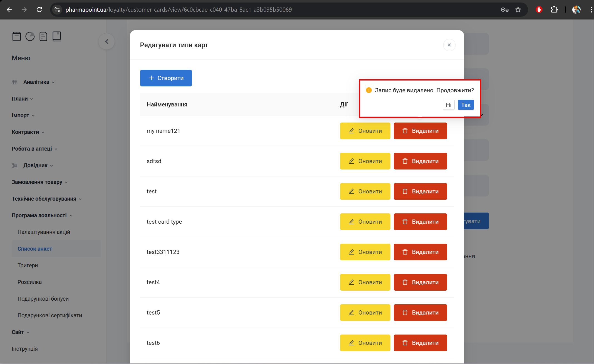Screen dimensions: 594x364
Task: Bookmark page with the star icon
Action: pos(518,10)
